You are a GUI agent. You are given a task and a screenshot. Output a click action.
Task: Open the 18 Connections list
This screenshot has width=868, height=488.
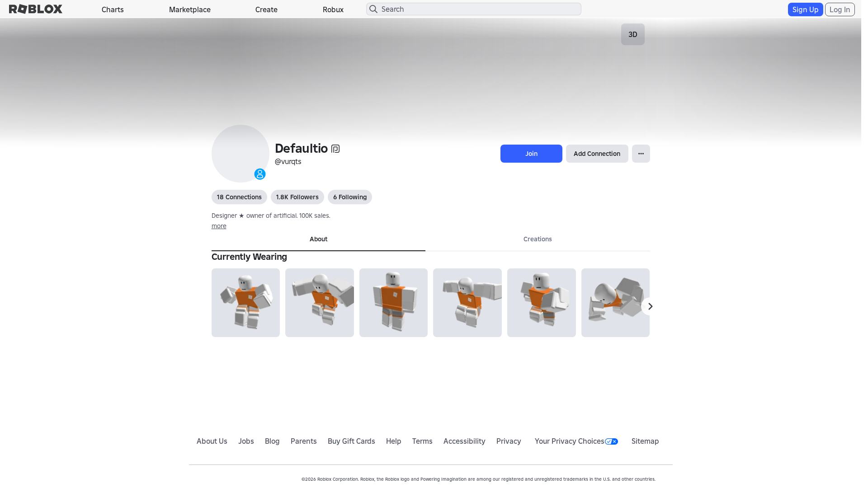[x=239, y=197]
